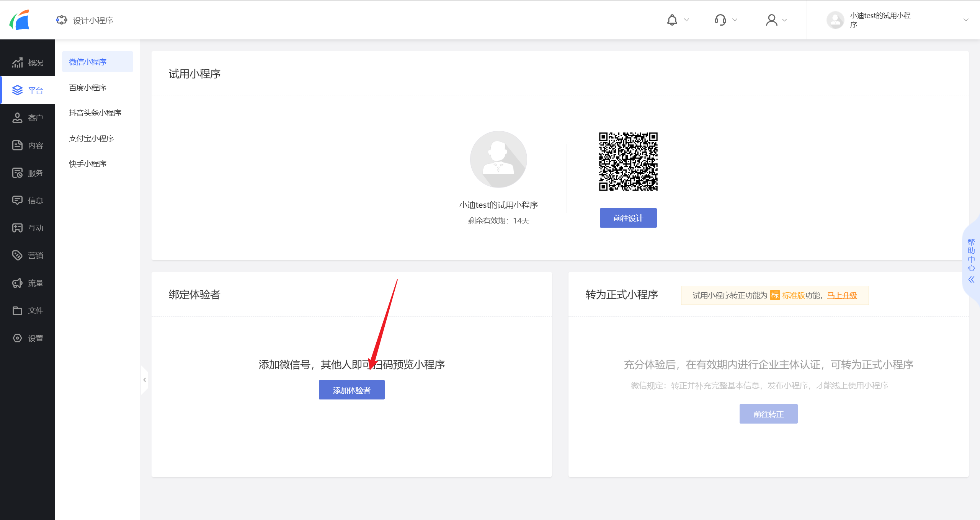The image size is (980, 520).
Task: Select 百度小程序 menu item
Action: [88, 88]
